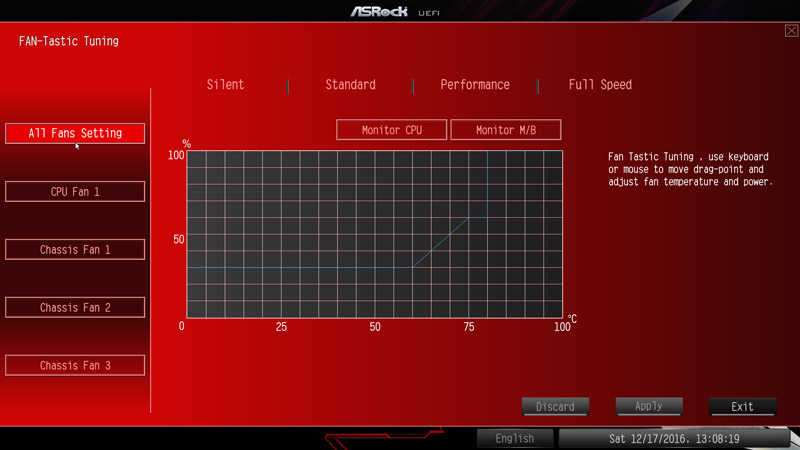
Task: Toggle Monitor CPU temperature source
Action: (391, 130)
